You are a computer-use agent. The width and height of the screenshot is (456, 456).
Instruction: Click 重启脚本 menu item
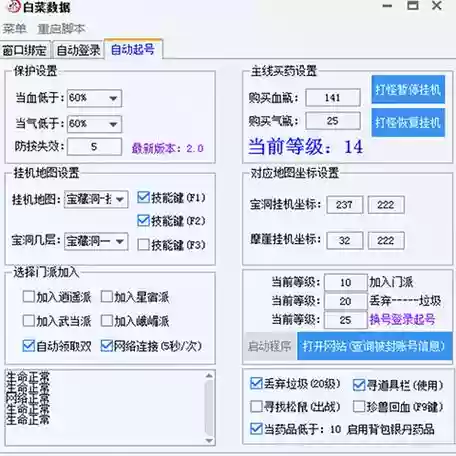tap(61, 29)
